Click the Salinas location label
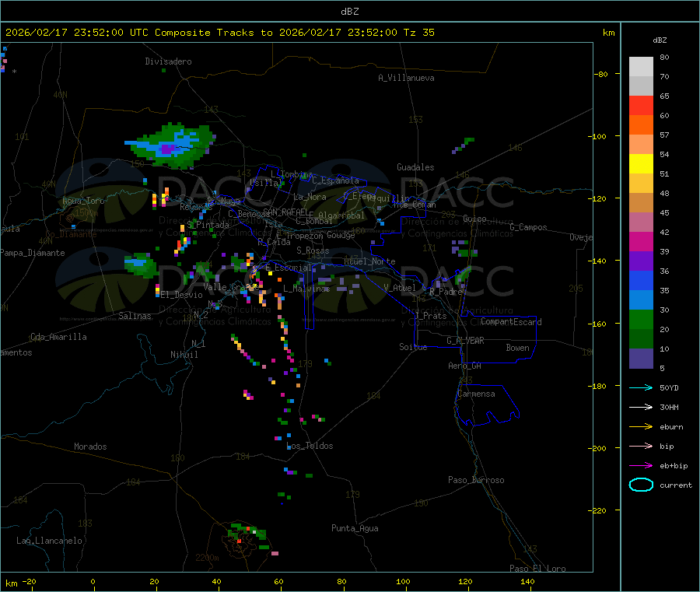 click(x=135, y=316)
